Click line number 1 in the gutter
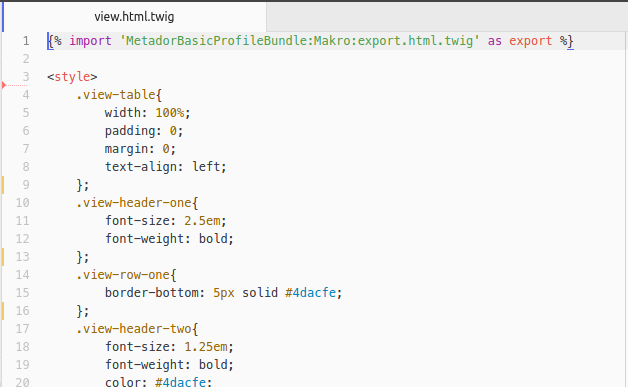Image resolution: width=628 pixels, height=387 pixels. click(26, 41)
